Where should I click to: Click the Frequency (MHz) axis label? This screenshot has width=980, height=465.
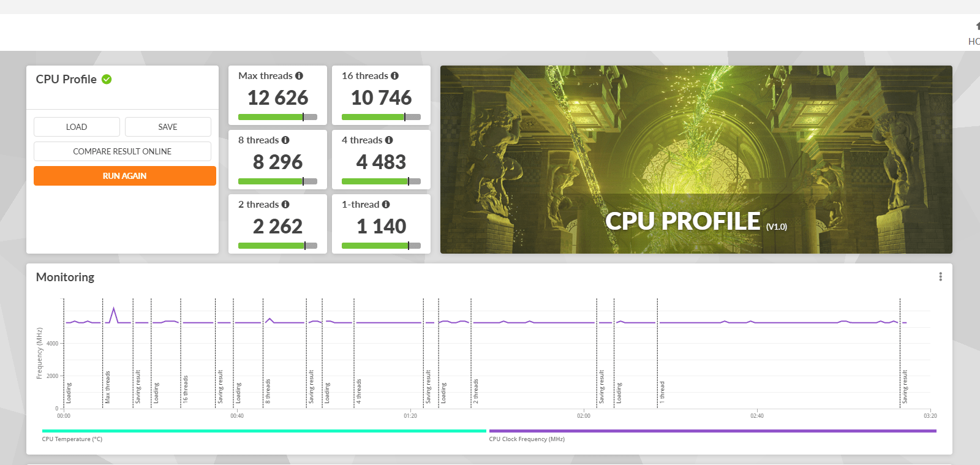click(x=39, y=353)
